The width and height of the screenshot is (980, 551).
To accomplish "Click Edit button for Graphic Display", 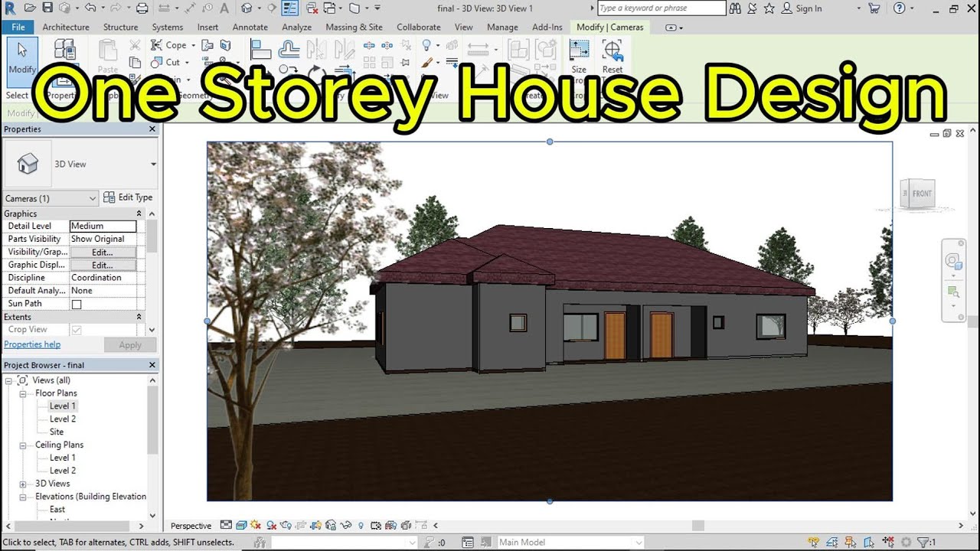I will click(x=103, y=265).
